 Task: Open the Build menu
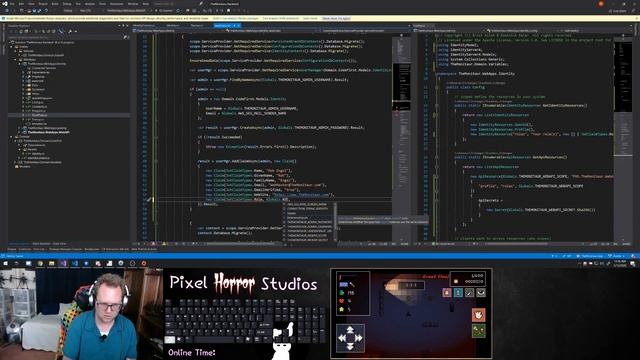(55, 4)
